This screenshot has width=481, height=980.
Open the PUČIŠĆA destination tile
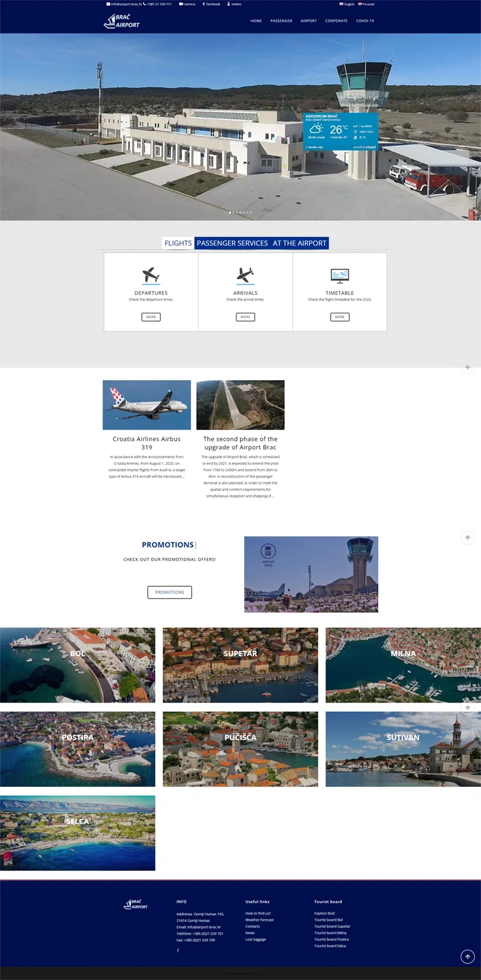(241, 749)
